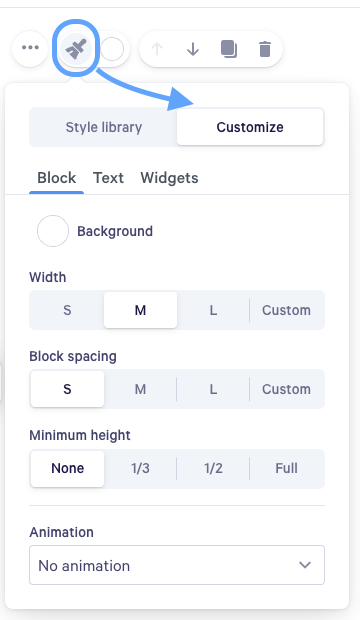Open the Widgets tab
The height and width of the screenshot is (620, 360).
169,178
